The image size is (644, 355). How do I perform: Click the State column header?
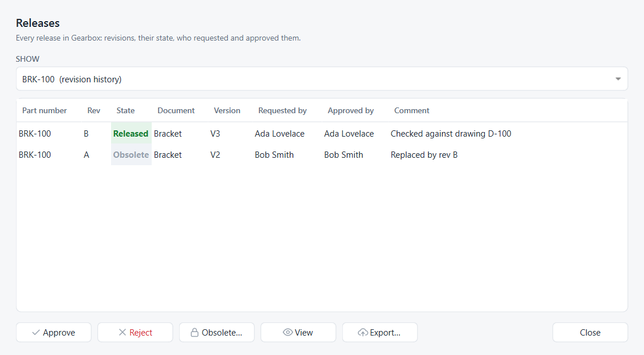(x=126, y=111)
